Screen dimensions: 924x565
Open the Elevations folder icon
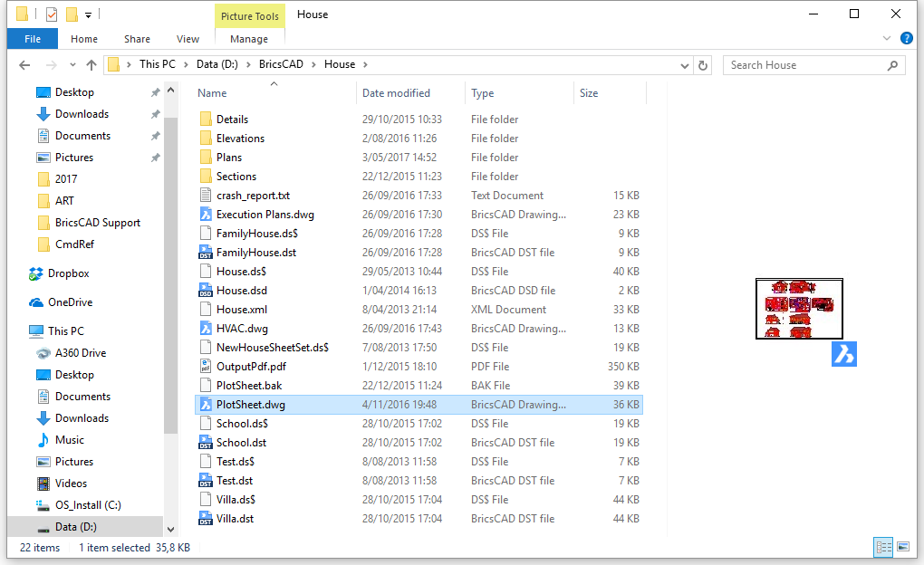click(x=206, y=139)
